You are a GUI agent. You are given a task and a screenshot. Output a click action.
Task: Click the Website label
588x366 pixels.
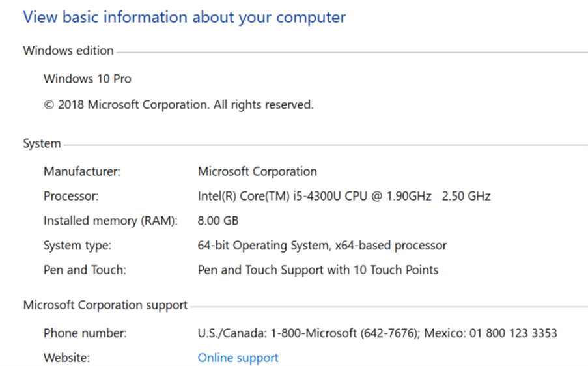66,358
